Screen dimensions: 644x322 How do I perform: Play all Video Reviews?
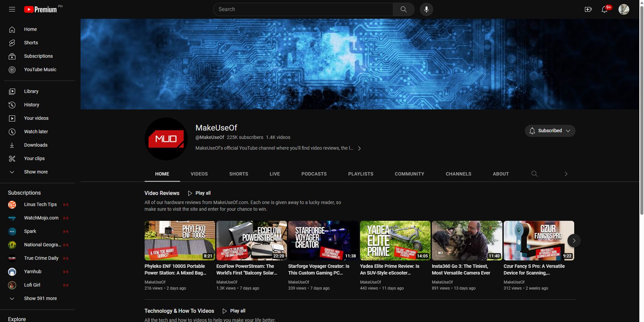click(199, 193)
